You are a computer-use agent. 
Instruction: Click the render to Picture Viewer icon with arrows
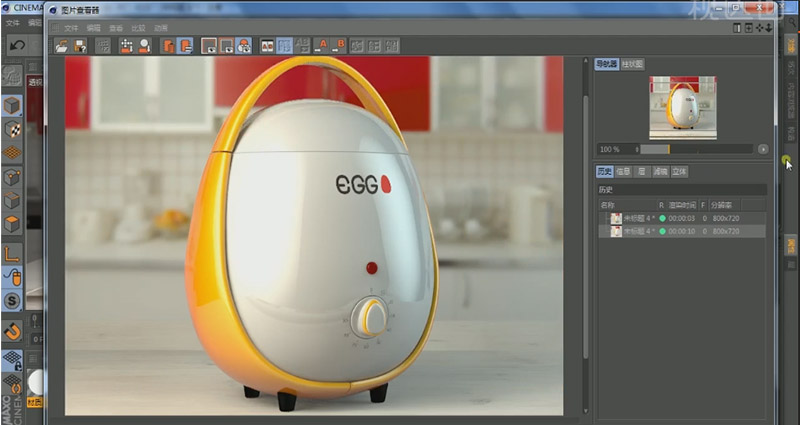(127, 46)
